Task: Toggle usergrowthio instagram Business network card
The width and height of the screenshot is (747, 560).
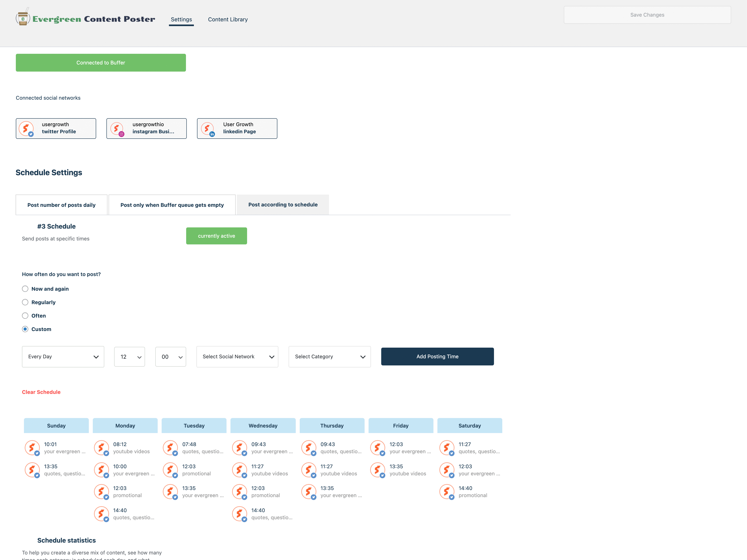Action: (147, 128)
